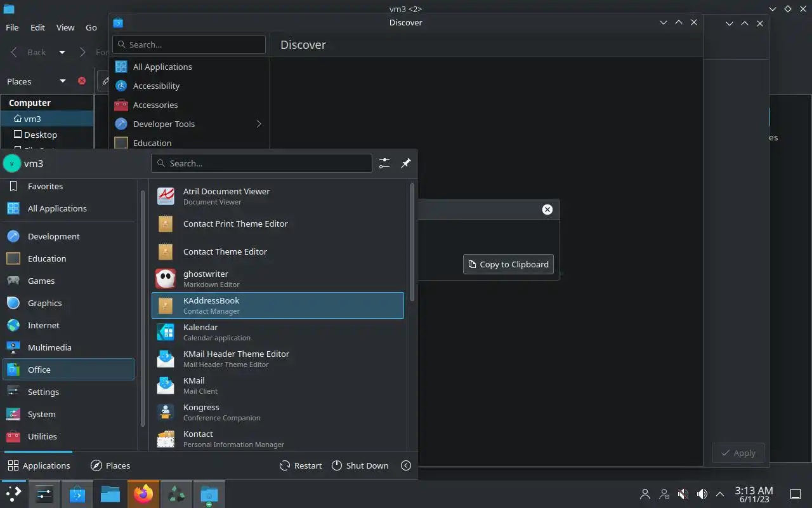Open System Settings from the taskbar
The height and width of the screenshot is (508, 812).
(x=44, y=494)
